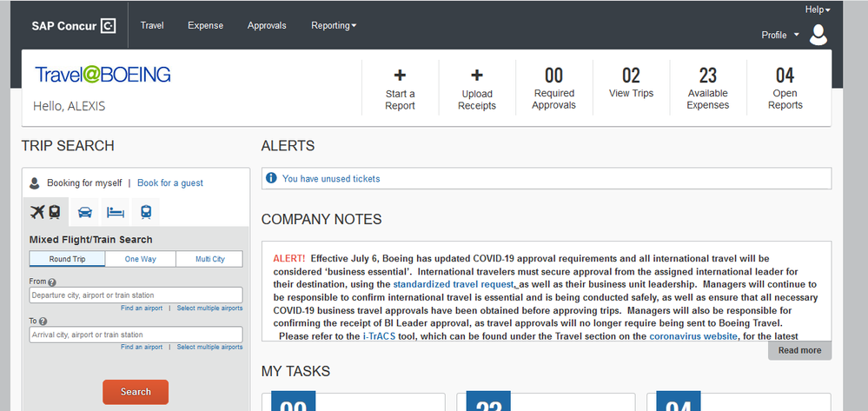Click the MY TASKS heading
868x411 pixels.
pos(295,371)
